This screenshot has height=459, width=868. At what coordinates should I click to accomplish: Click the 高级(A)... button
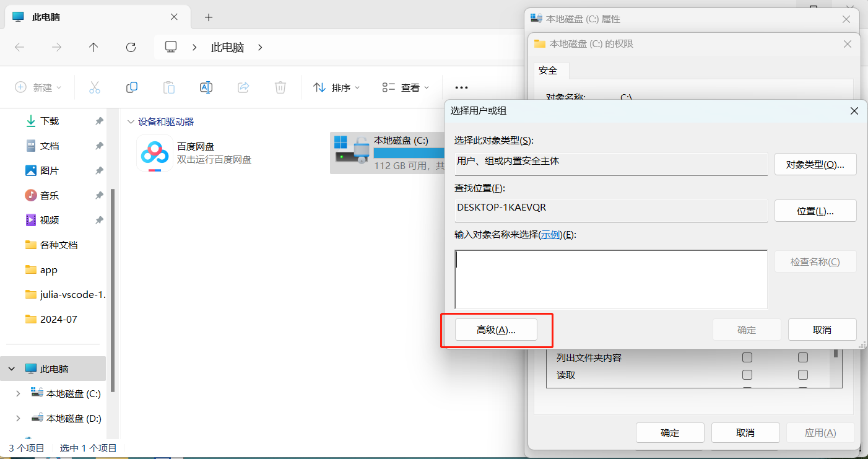pos(496,330)
